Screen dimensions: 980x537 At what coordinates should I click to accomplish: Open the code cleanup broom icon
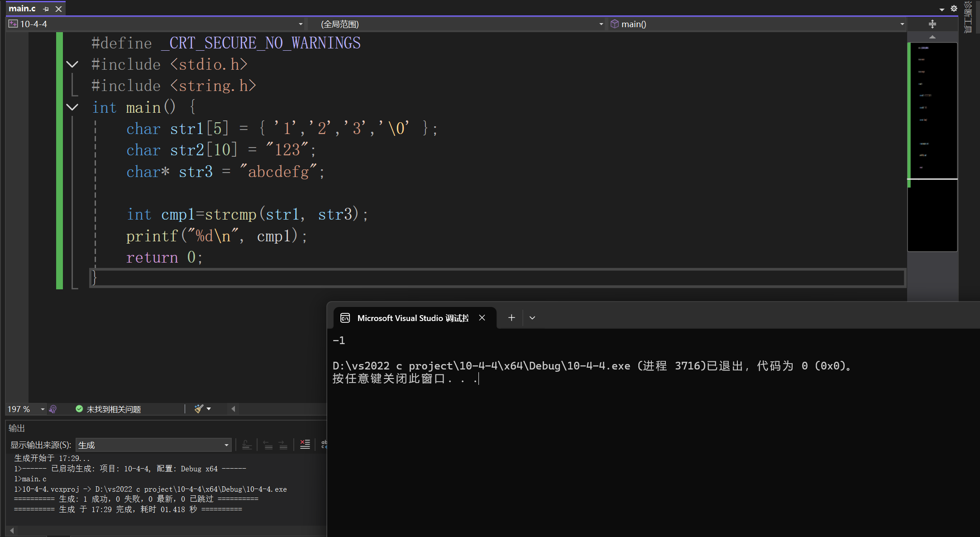199,409
